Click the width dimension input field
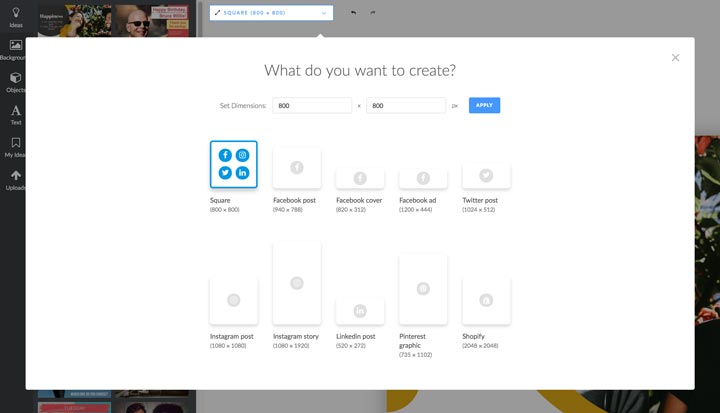720x413 pixels. pos(312,105)
